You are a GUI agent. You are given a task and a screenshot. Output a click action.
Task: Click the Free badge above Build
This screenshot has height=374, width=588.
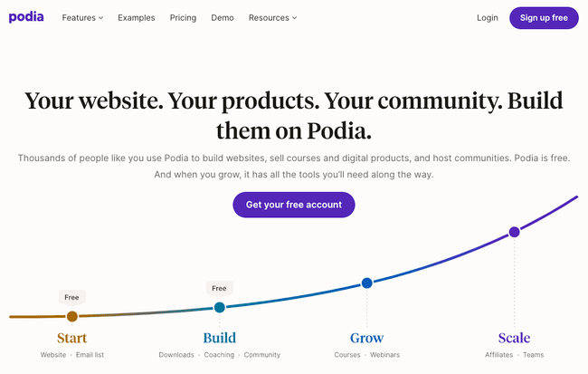[219, 288]
